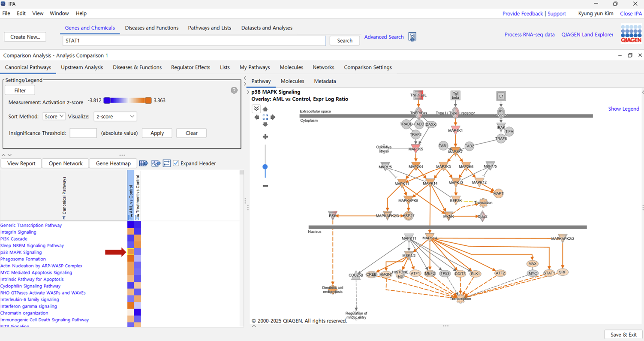
Task: Open the File menu
Action: click(x=6, y=13)
